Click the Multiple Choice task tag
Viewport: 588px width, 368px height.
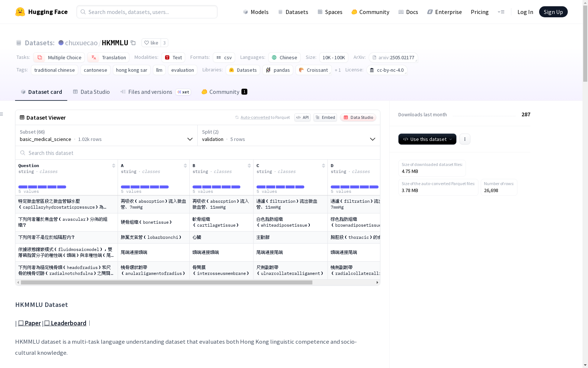(x=59, y=57)
